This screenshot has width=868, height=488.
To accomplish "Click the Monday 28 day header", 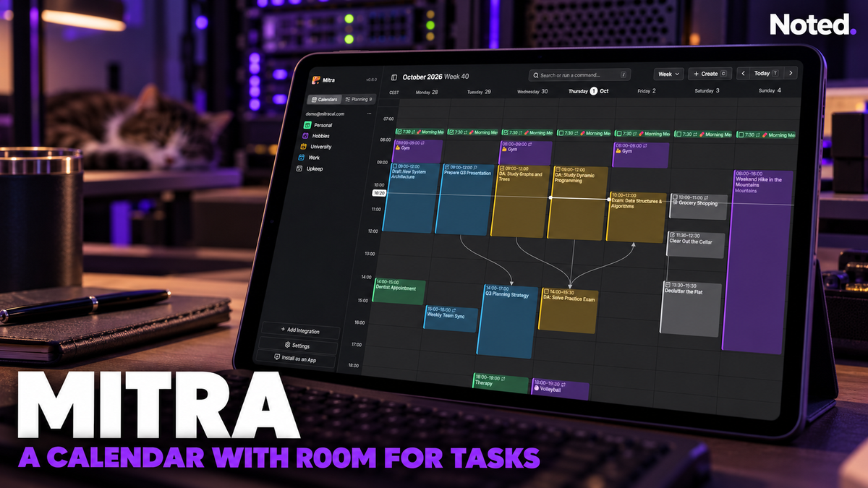I will (x=425, y=92).
